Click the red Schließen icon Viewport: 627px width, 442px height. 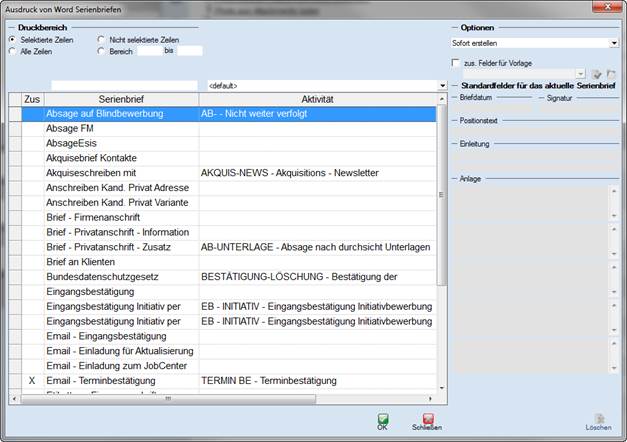click(428, 419)
